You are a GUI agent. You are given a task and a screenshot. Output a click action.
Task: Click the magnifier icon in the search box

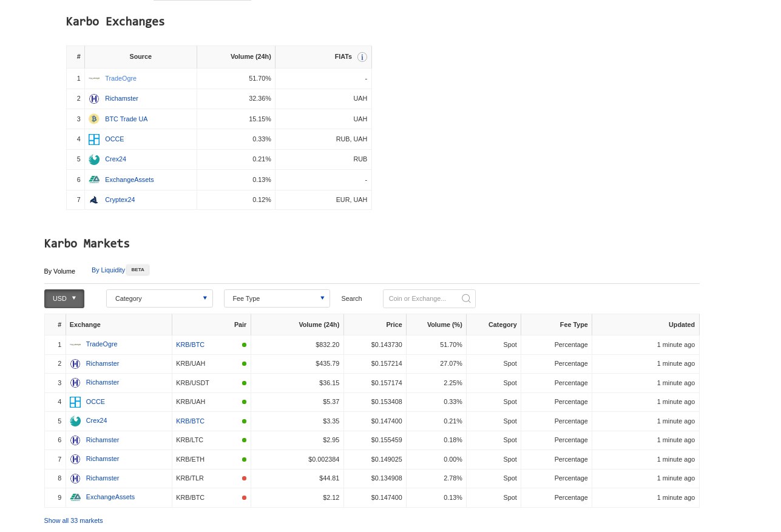pyautogui.click(x=466, y=298)
